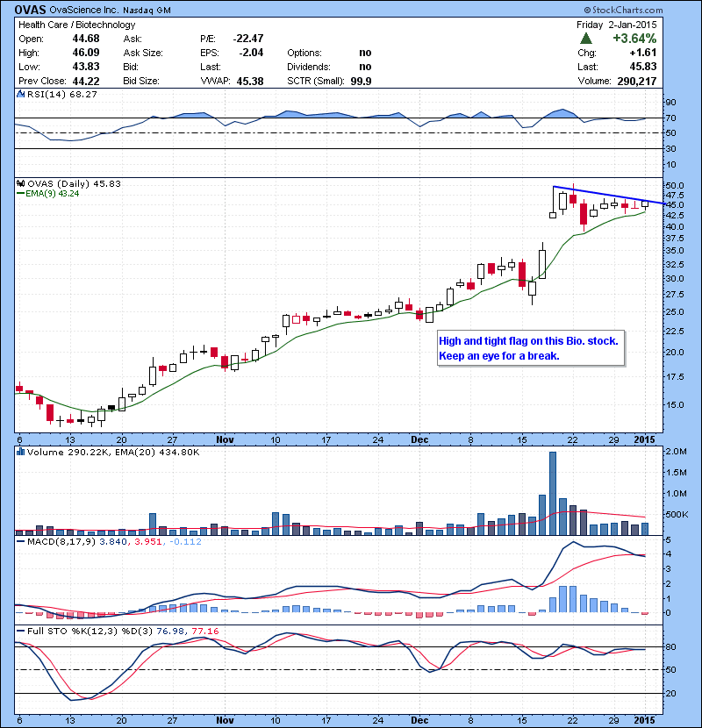Click the blue descending trendline over the flag
The height and width of the screenshot is (728, 702).
pyautogui.click(x=609, y=195)
